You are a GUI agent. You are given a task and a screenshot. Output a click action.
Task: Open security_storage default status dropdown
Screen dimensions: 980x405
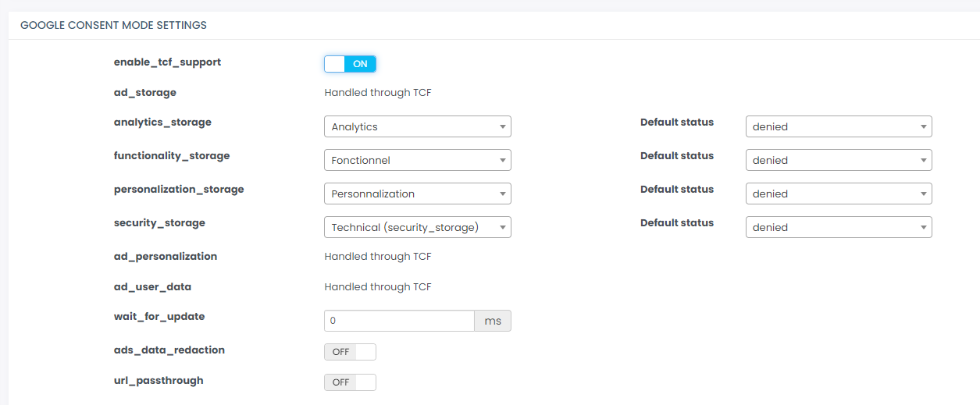point(839,227)
